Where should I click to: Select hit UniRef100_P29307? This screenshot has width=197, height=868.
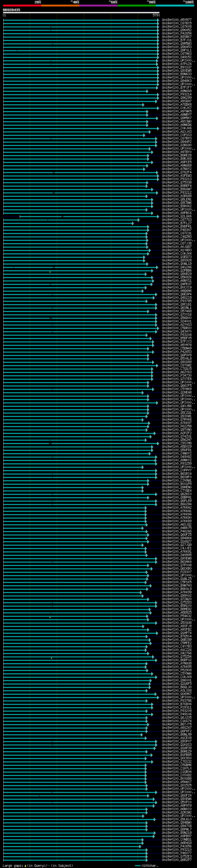pyautogui.click(x=177, y=572)
